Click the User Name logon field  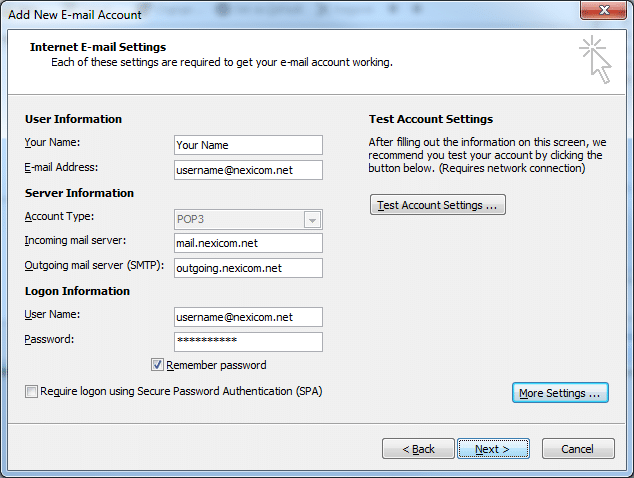[x=248, y=317]
